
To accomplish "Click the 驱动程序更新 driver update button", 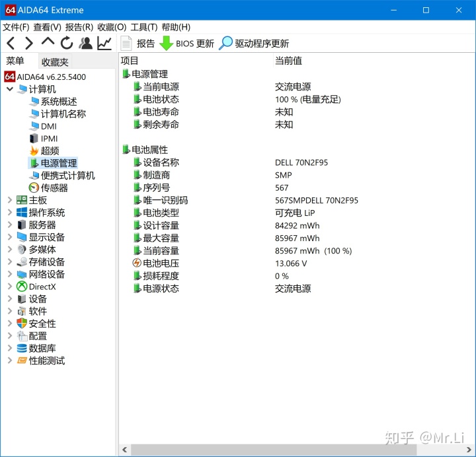I will click(x=254, y=44).
